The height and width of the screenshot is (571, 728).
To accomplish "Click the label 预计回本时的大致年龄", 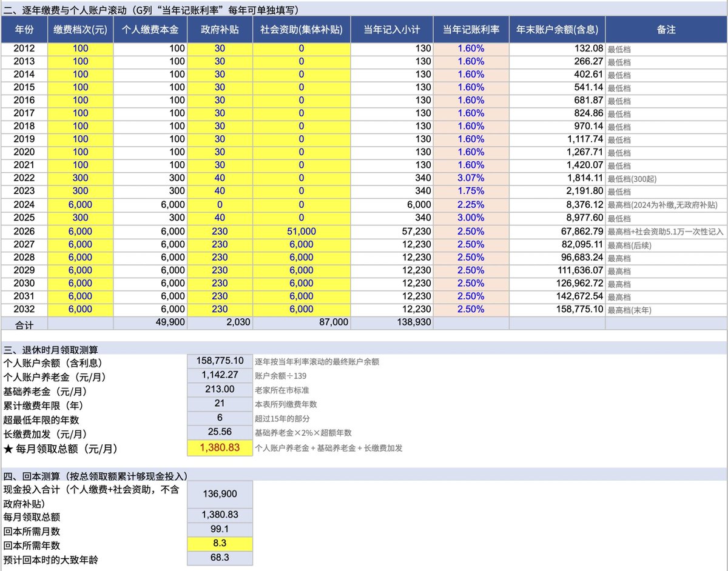I will click(50, 559).
